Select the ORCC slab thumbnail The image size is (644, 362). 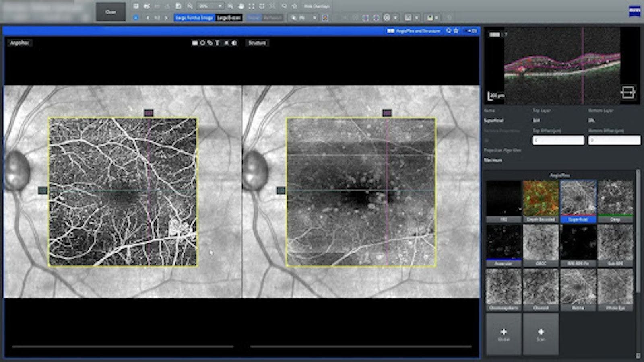(541, 245)
